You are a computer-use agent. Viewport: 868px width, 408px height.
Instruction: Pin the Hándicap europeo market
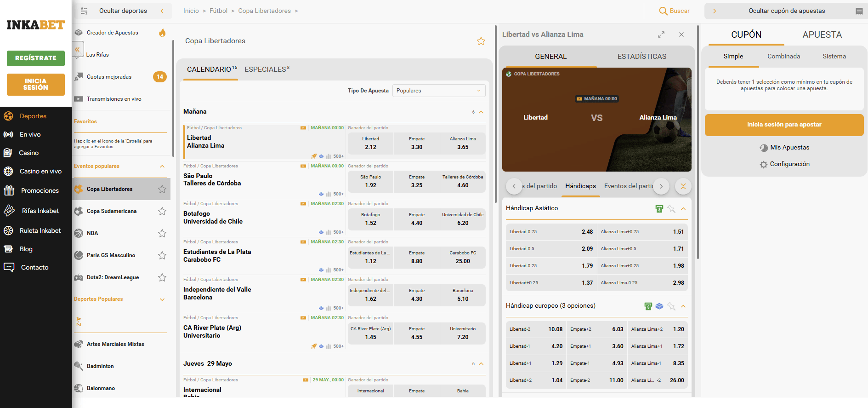(671, 306)
